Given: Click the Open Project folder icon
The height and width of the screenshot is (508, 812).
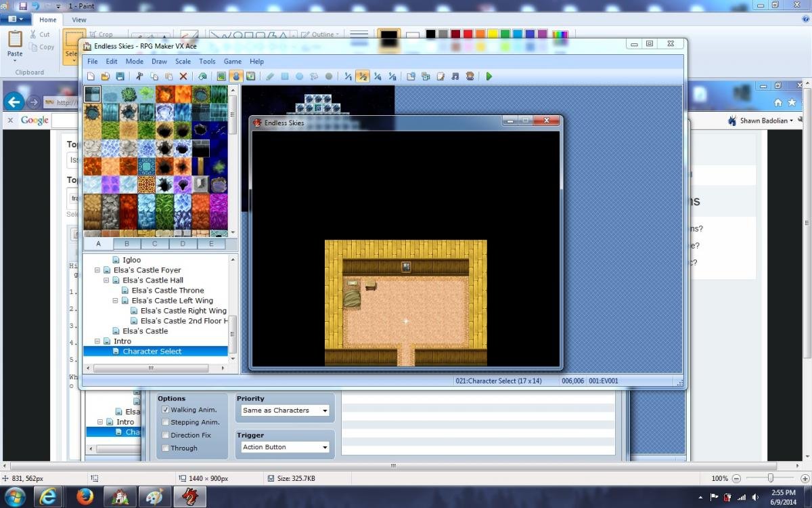Looking at the screenshot, I should tap(106, 77).
